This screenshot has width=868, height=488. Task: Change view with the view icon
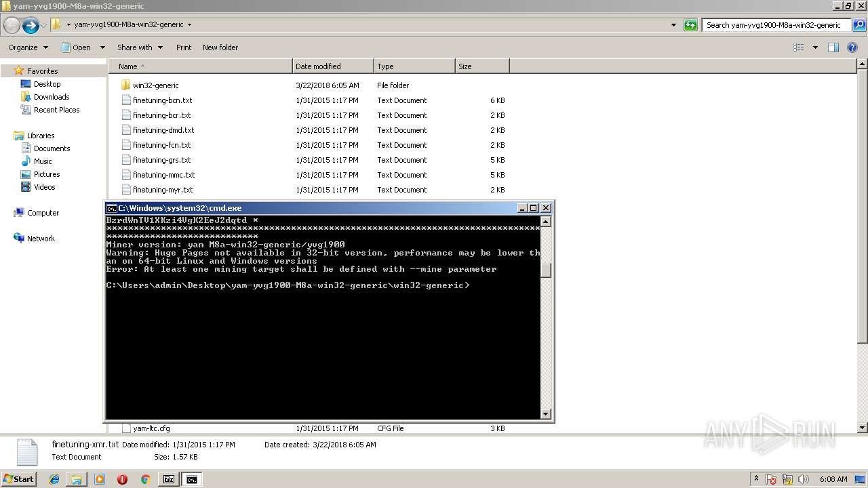(799, 47)
